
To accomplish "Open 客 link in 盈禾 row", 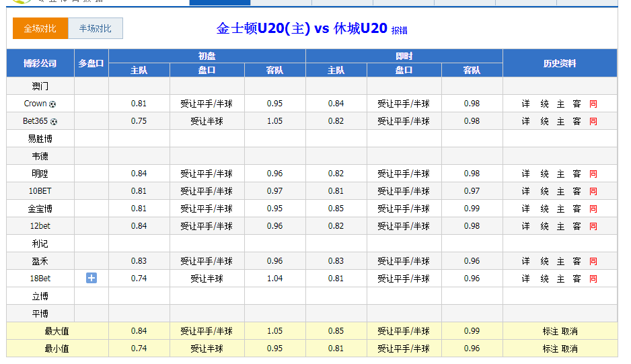I will click(x=577, y=261).
